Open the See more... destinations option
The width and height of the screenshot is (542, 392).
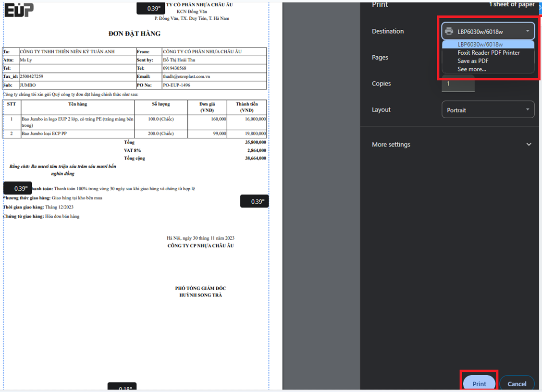[x=471, y=69]
